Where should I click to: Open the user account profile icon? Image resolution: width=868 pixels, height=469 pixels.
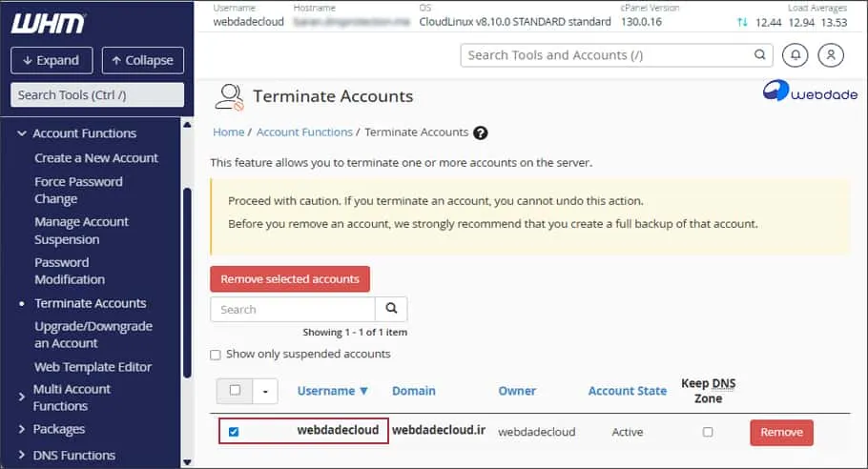coord(831,55)
